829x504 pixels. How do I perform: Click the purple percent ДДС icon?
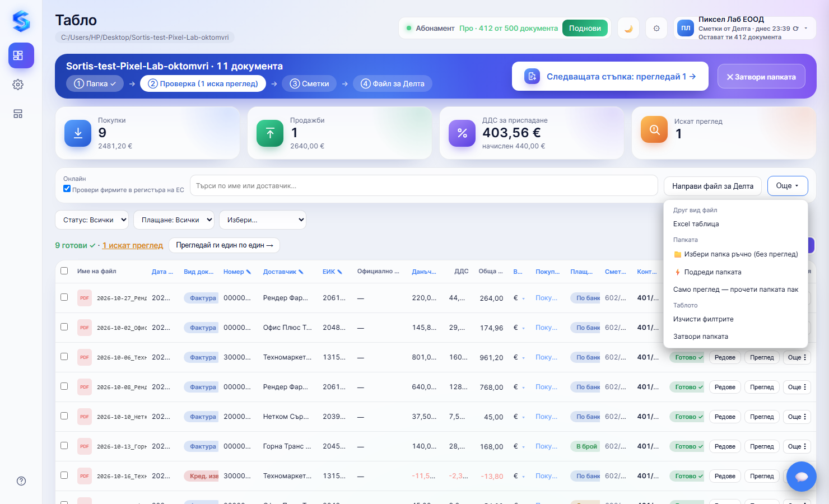[462, 133]
